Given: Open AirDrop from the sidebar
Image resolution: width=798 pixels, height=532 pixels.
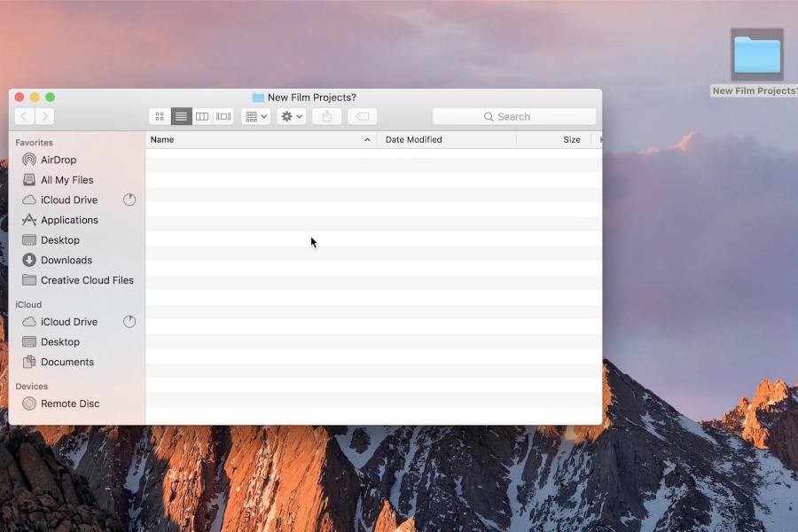Looking at the screenshot, I should pos(59,160).
